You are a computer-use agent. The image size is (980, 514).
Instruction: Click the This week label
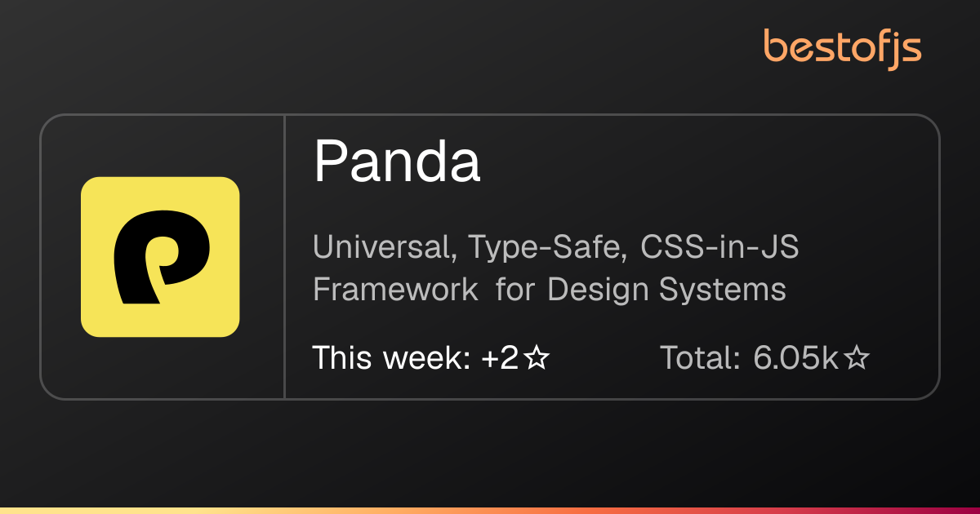(390, 357)
